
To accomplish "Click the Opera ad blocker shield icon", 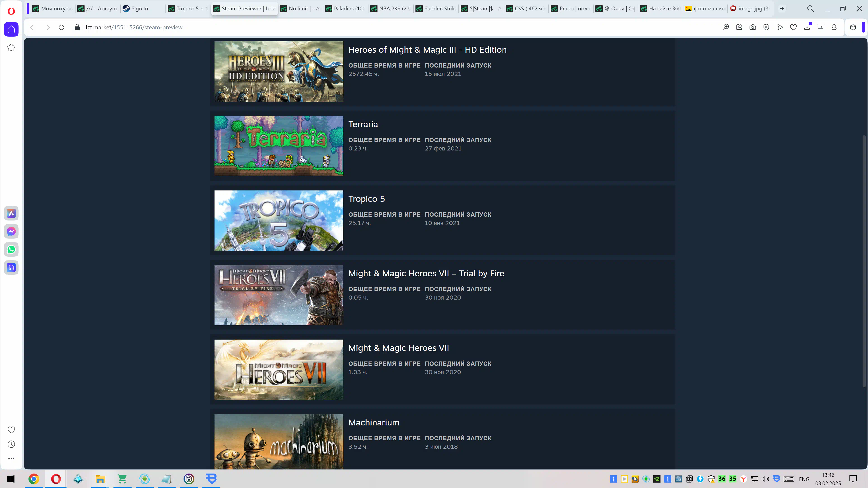I will click(766, 27).
